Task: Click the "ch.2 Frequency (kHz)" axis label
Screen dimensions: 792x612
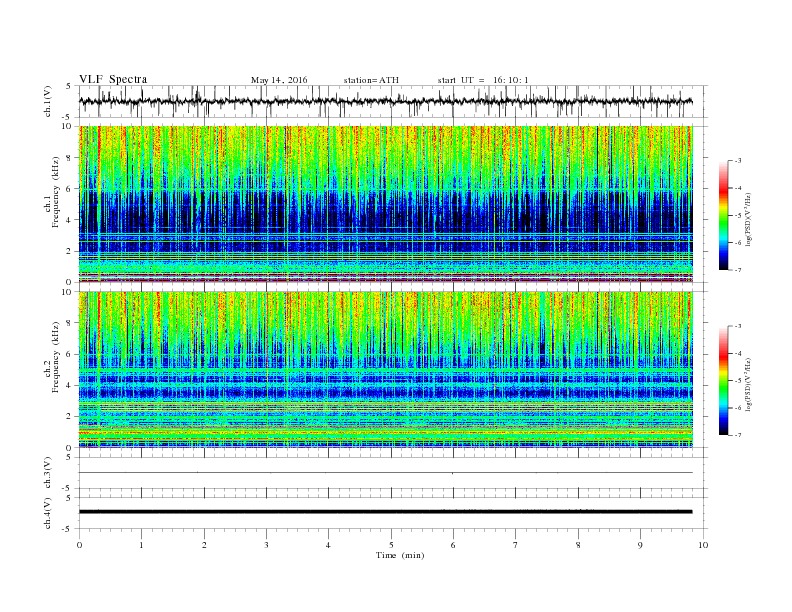Action: pos(52,357)
